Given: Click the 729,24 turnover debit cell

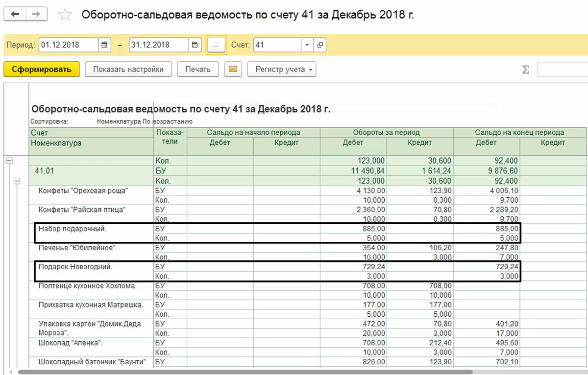Looking at the screenshot, I should [x=353, y=267].
